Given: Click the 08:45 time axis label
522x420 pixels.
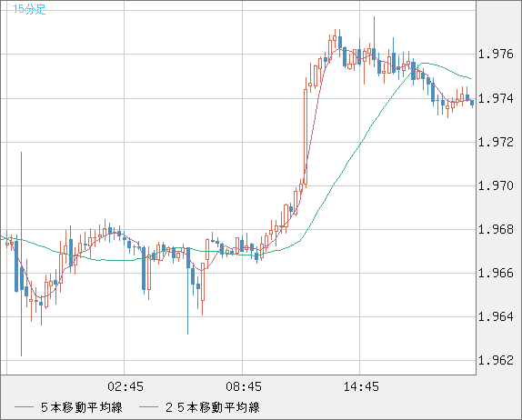Looking at the screenshot, I should pos(244,386).
